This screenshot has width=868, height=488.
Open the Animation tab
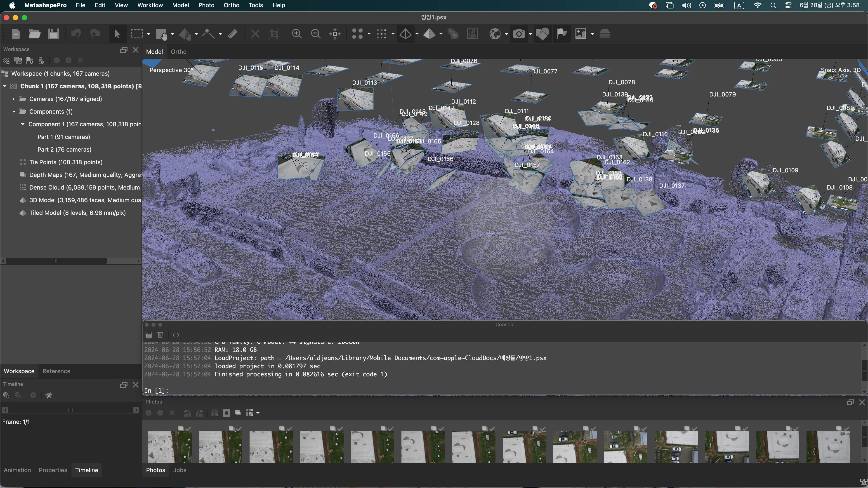pos(17,470)
